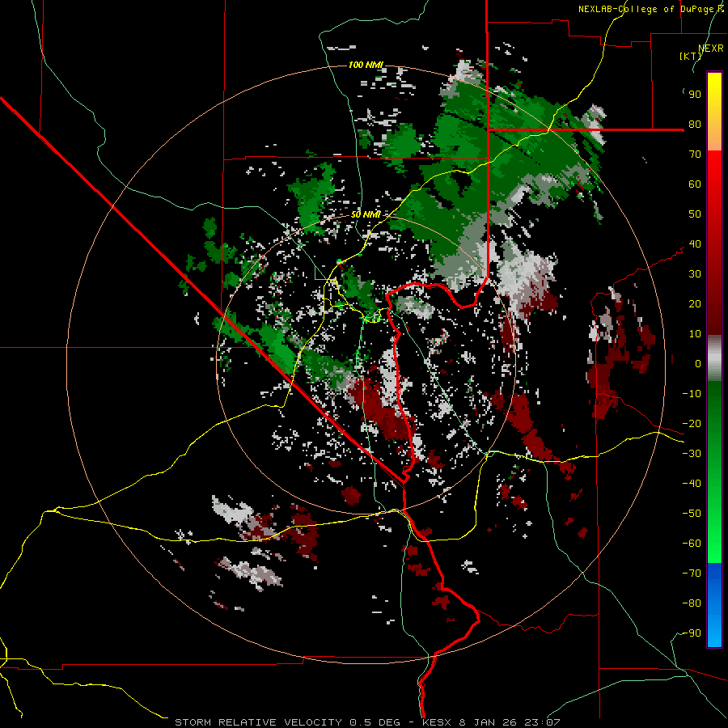Click the -20 legend value
The image size is (728, 728).
(x=692, y=424)
